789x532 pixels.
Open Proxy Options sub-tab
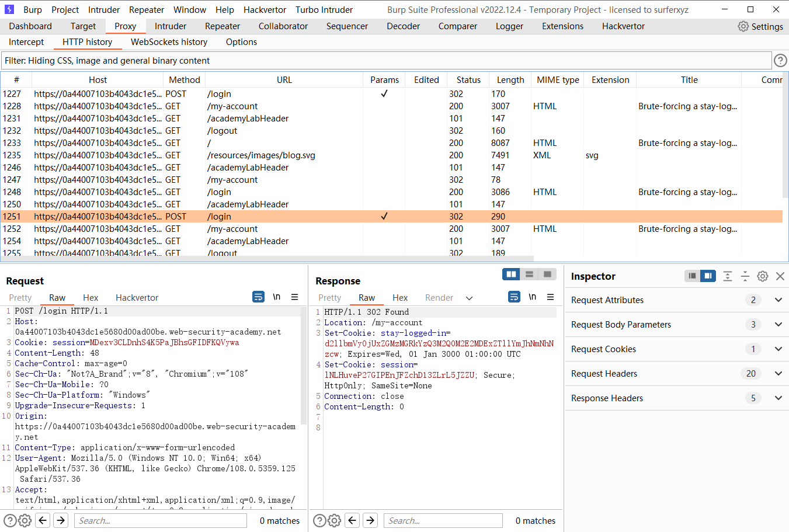tap(241, 41)
